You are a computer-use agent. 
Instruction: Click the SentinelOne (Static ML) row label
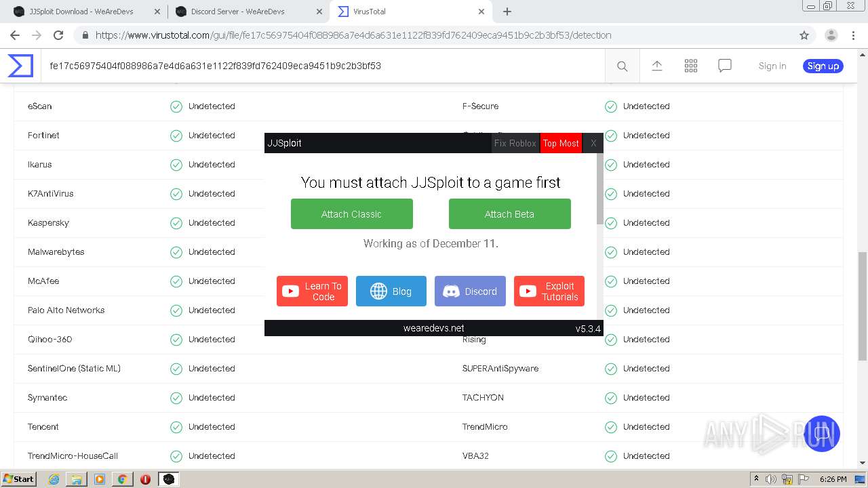(74, 369)
